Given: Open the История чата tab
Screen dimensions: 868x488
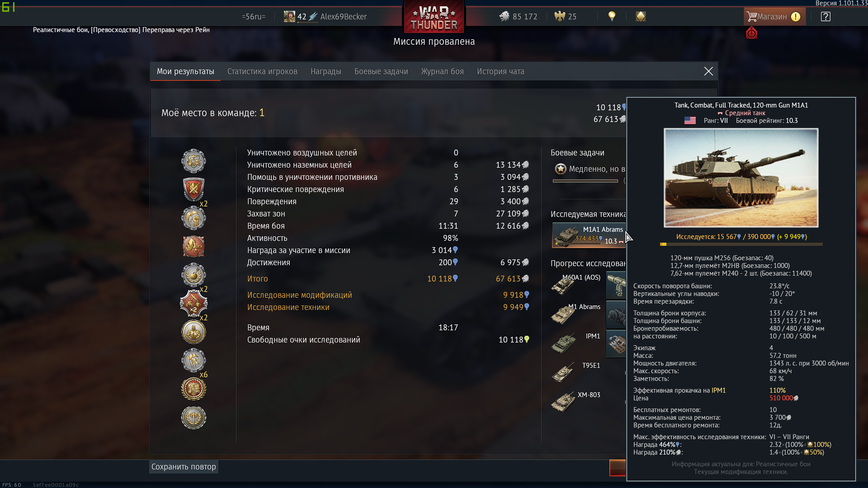Looking at the screenshot, I should tap(500, 71).
